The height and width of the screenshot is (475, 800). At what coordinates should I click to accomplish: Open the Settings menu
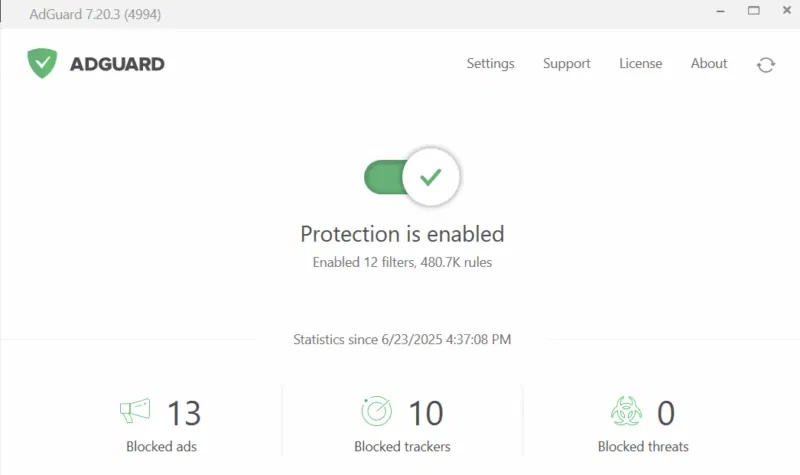coord(490,63)
